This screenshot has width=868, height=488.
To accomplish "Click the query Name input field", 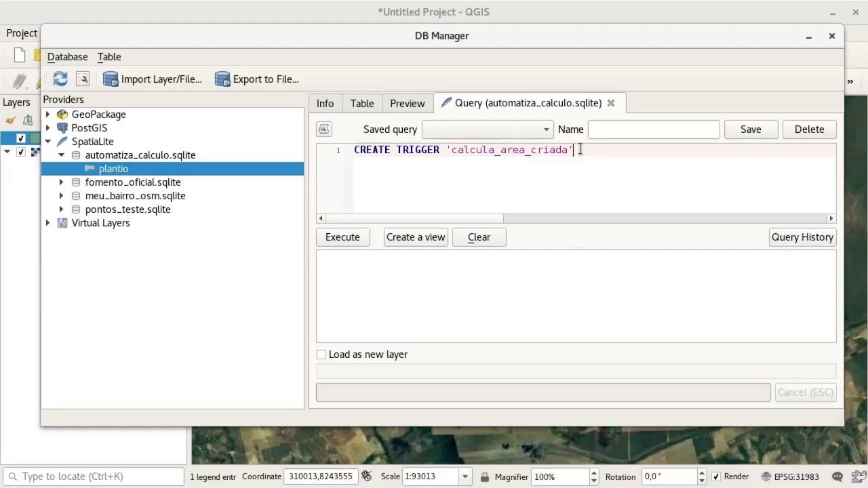I will (x=654, y=129).
